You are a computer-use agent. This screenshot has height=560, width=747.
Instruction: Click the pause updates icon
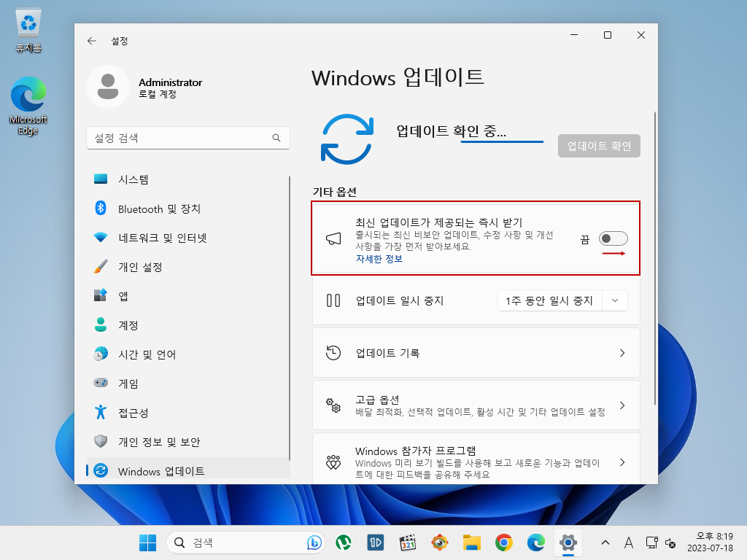333,300
